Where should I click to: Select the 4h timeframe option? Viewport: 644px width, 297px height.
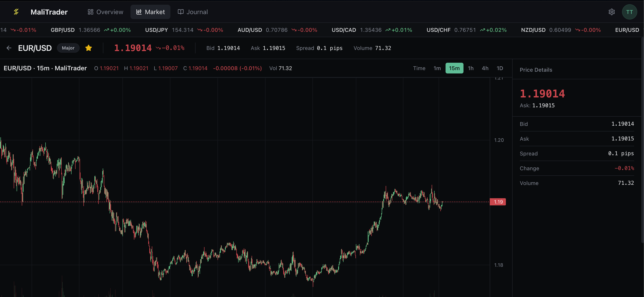pos(485,68)
